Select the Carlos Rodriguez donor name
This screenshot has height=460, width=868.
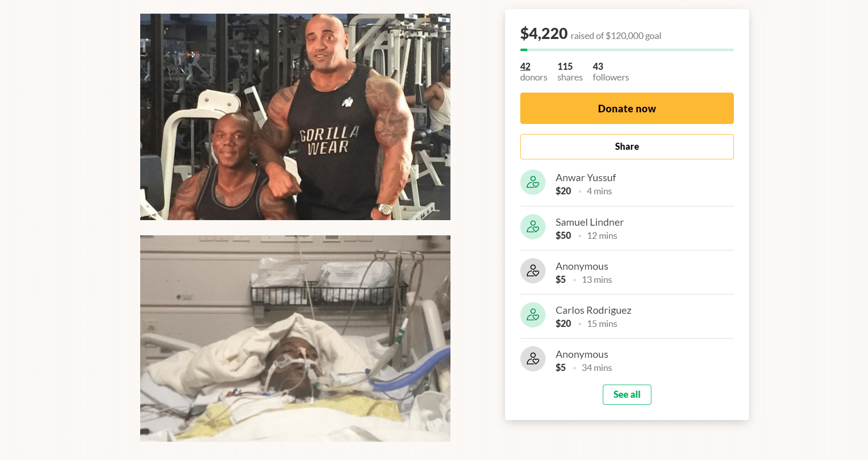coord(593,310)
